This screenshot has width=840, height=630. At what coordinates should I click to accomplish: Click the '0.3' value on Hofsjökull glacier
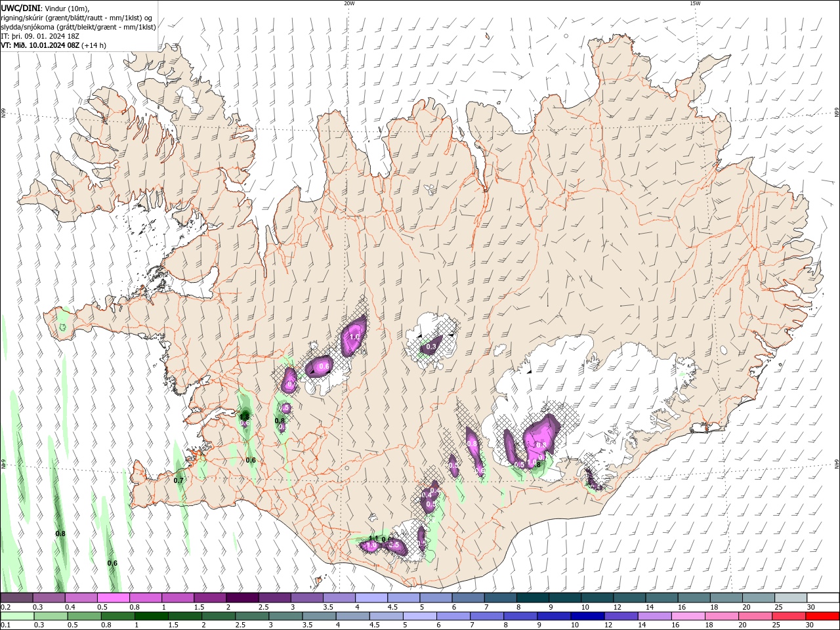431,346
